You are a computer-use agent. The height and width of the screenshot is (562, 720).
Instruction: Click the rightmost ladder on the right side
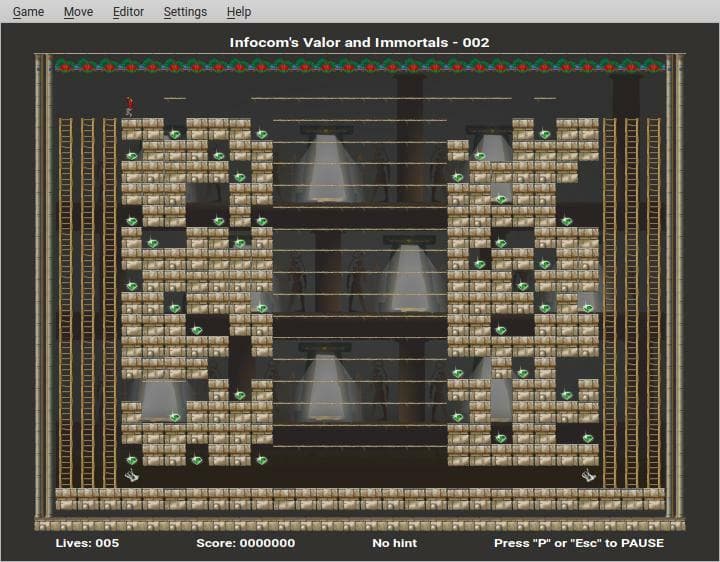[x=653, y=303]
